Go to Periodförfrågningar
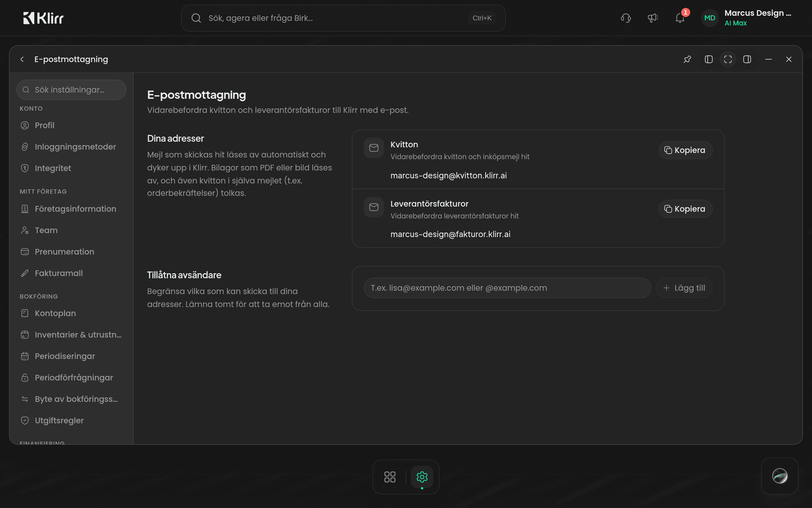This screenshot has height=508, width=812. (x=71, y=378)
